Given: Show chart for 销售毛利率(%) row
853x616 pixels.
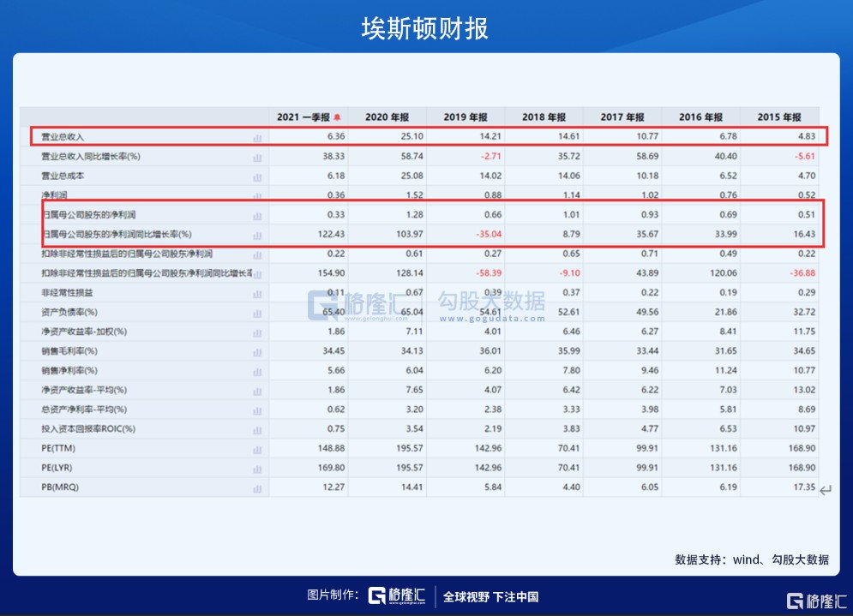Looking at the screenshot, I should [x=257, y=351].
